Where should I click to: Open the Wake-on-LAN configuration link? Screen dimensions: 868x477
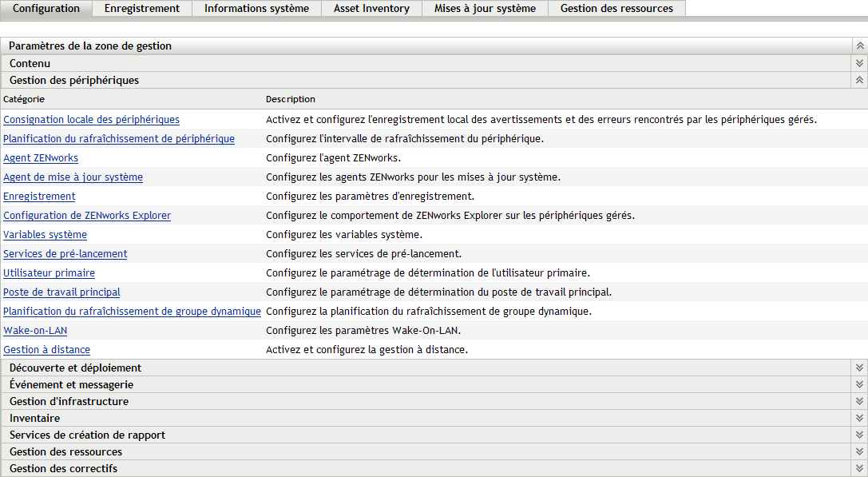(35, 330)
